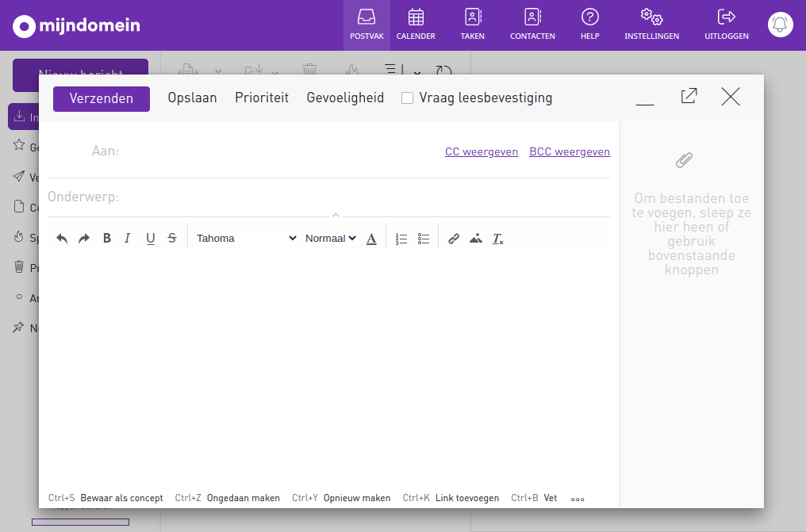806x532 pixels.
Task: Click the notification bell icon
Action: (x=780, y=25)
